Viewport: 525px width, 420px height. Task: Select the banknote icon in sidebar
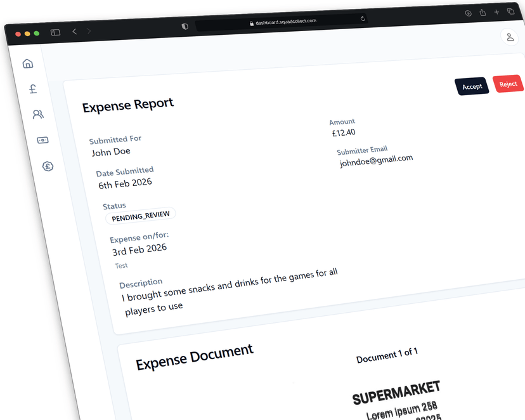[42, 140]
